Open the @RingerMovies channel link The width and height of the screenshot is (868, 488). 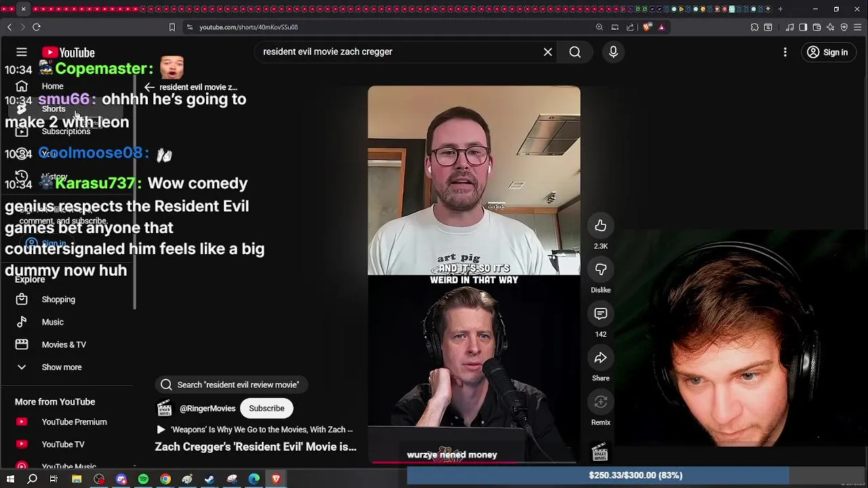tap(208, 409)
